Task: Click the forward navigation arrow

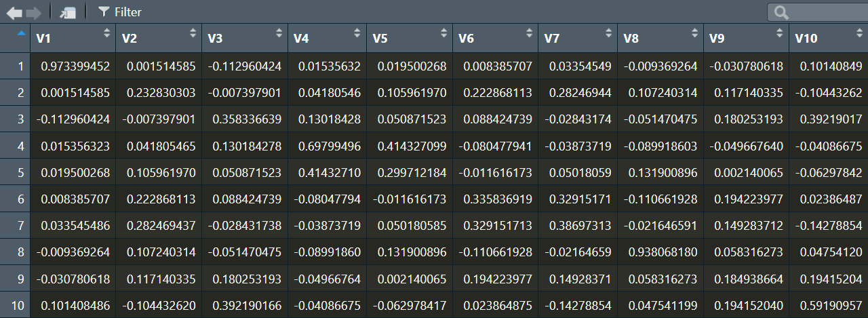Action: [34, 12]
